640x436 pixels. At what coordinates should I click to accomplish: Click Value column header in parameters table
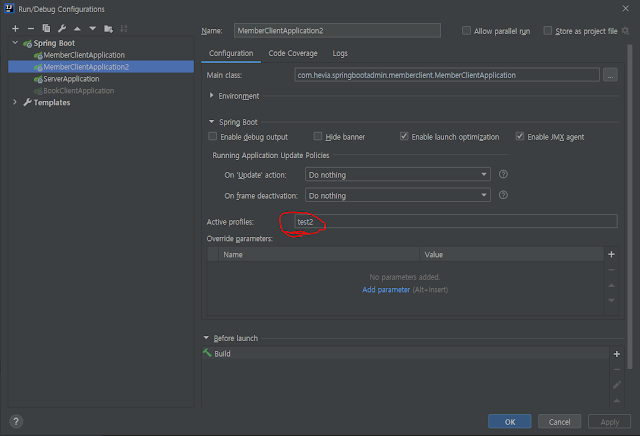click(x=511, y=254)
